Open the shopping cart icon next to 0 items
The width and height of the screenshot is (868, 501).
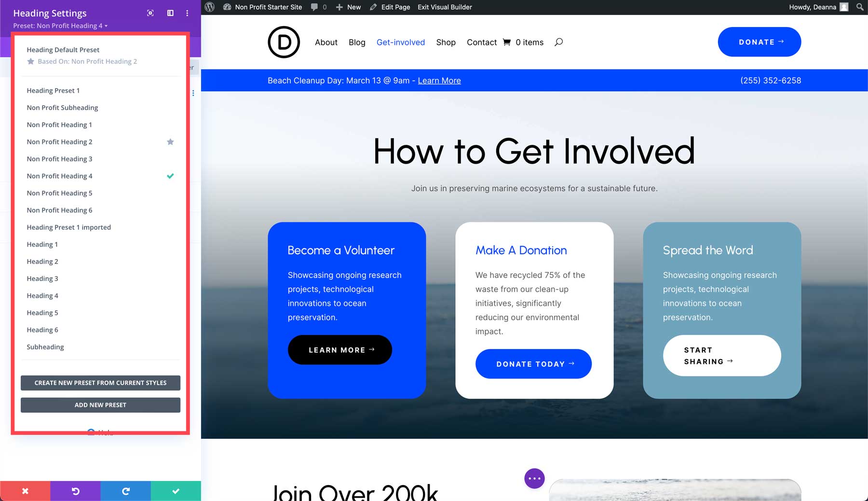coord(506,42)
